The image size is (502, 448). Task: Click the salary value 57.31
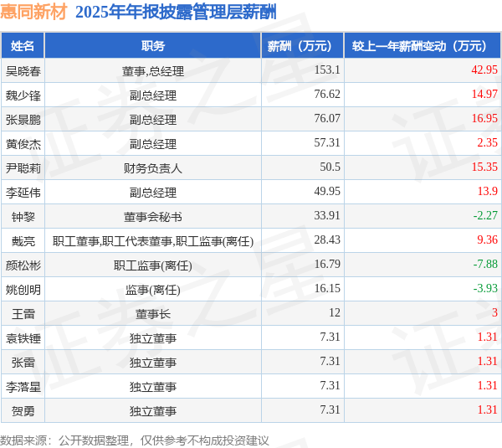pos(327,142)
